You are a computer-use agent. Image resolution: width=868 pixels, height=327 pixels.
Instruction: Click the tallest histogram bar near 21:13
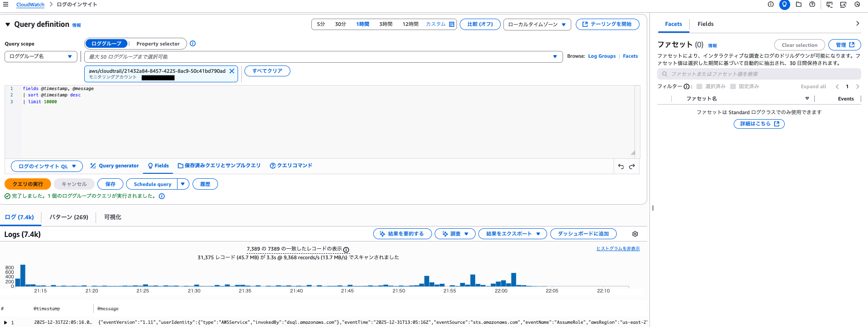pos(23,276)
